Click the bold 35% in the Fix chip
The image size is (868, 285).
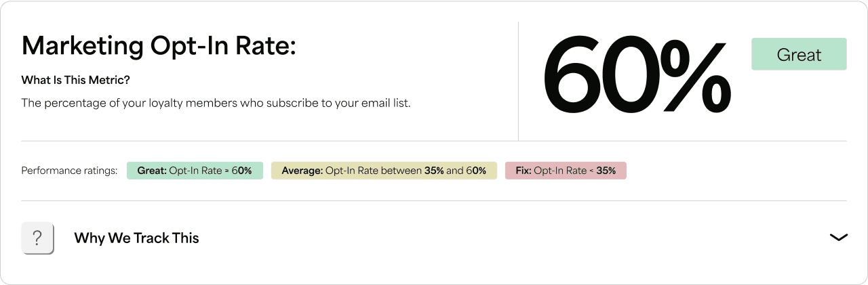click(x=606, y=171)
